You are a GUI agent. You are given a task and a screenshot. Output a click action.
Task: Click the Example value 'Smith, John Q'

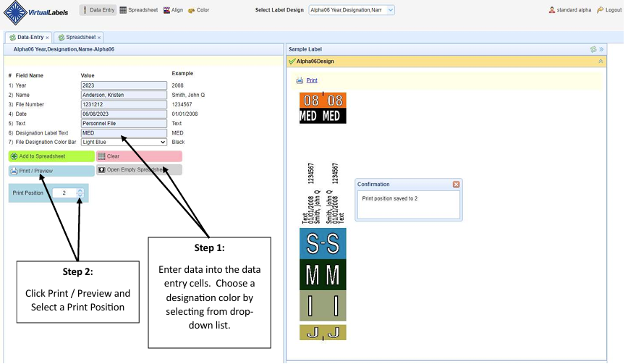[188, 95]
